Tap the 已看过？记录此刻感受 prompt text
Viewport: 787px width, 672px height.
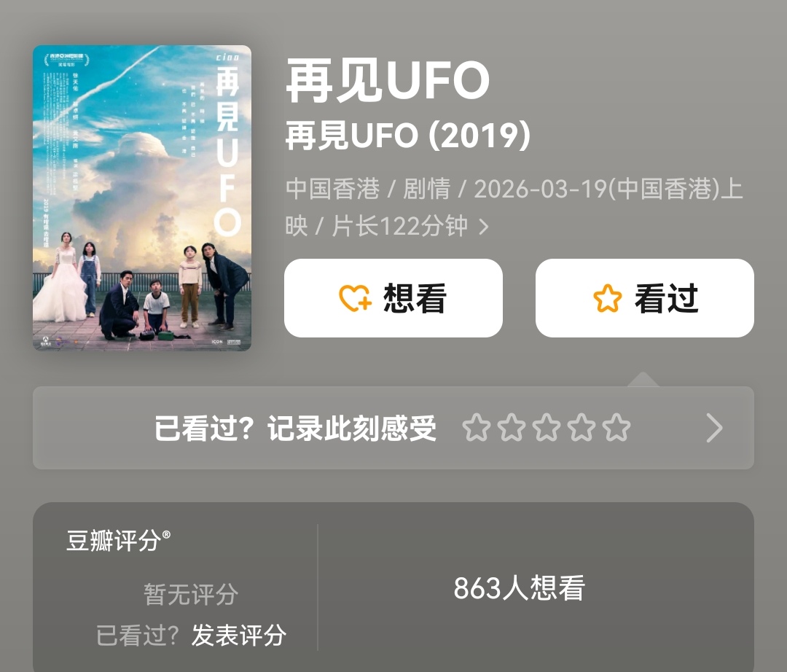click(x=295, y=429)
